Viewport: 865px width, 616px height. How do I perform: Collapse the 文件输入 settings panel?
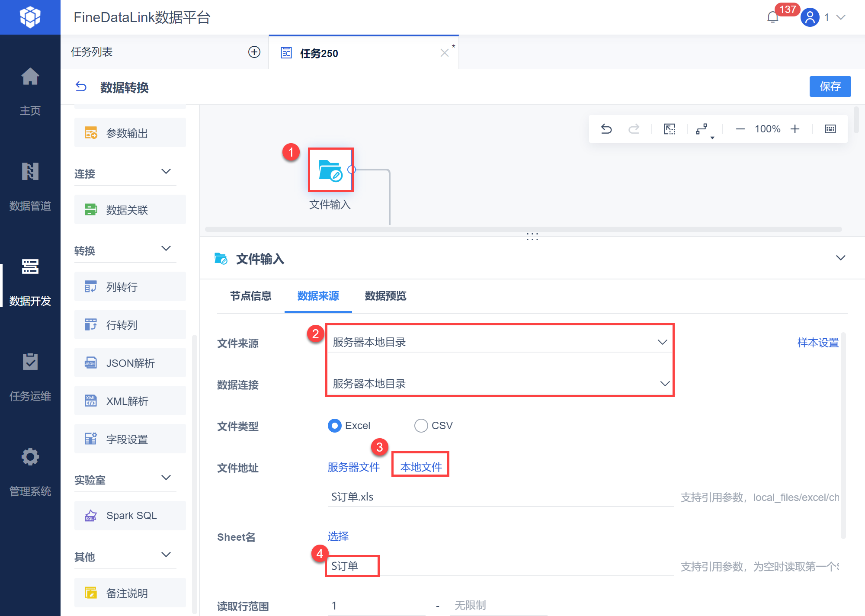[840, 258]
